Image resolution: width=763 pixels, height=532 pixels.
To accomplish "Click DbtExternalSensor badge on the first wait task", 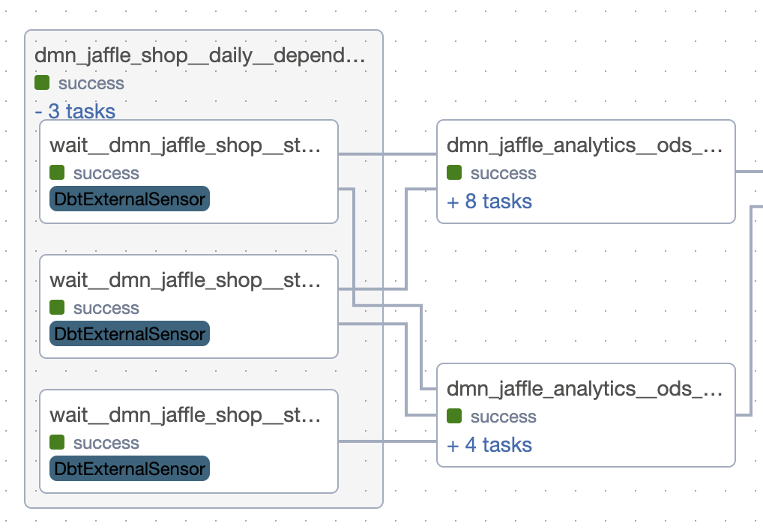I will click(130, 199).
